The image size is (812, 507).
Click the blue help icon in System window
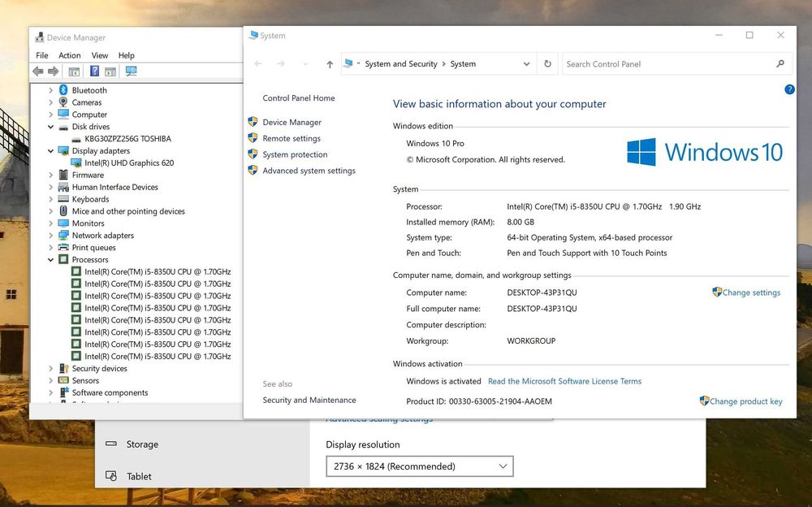tap(789, 89)
